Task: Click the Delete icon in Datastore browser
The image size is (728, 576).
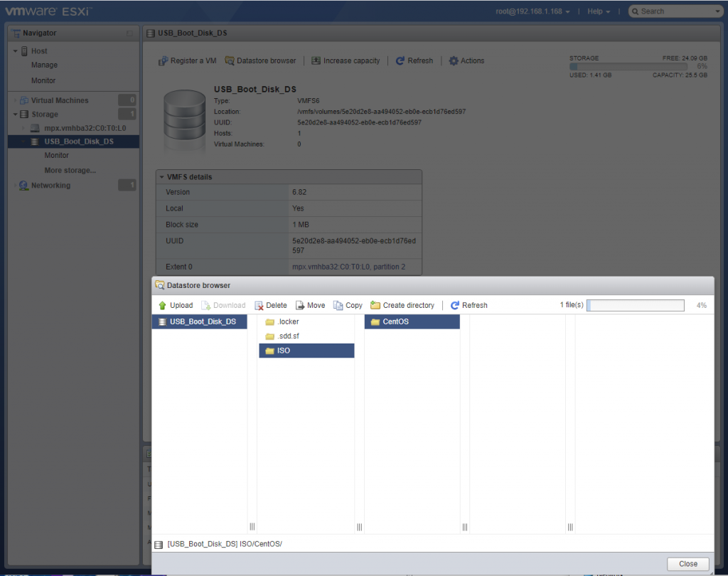Action: (x=259, y=305)
